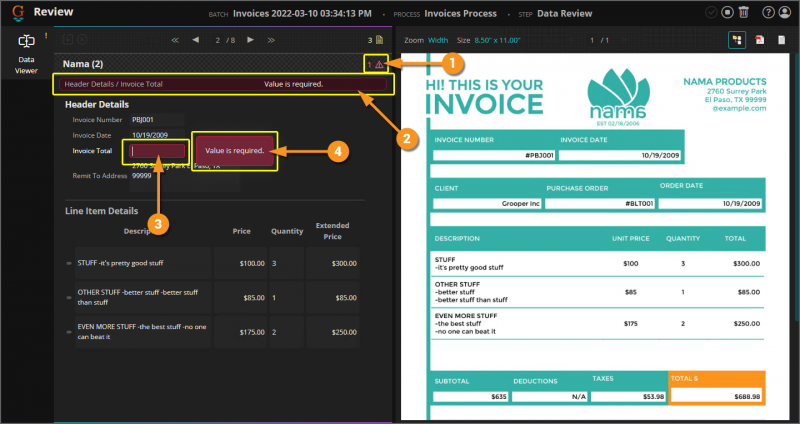800x424 pixels.
Task: Focus the empty Invoice Total input field
Action: (x=157, y=151)
